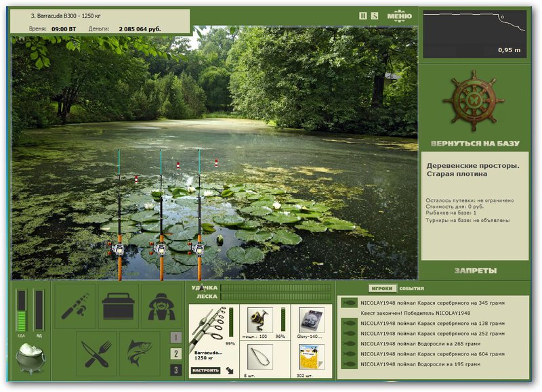This screenshot has height=392, width=542.
Task: Open the caught fish keepnet icon
Action: click(140, 353)
